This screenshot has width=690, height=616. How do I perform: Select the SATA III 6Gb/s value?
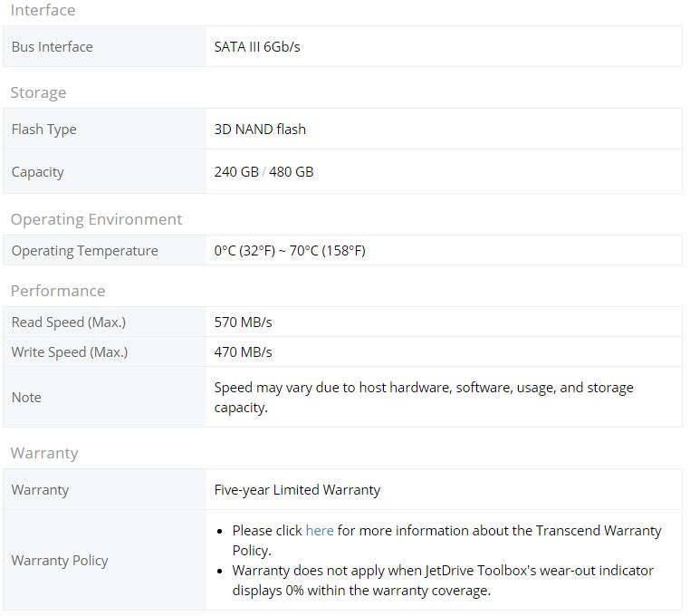tap(257, 47)
